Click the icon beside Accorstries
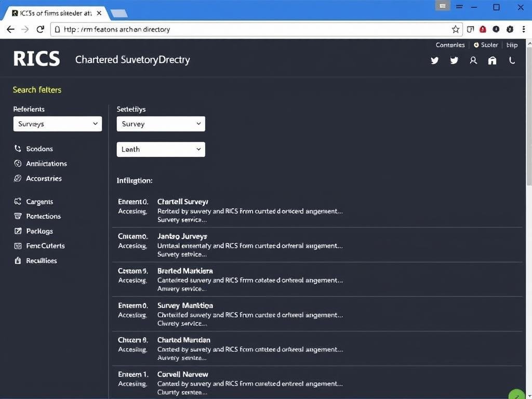This screenshot has height=399, width=532. pos(18,179)
